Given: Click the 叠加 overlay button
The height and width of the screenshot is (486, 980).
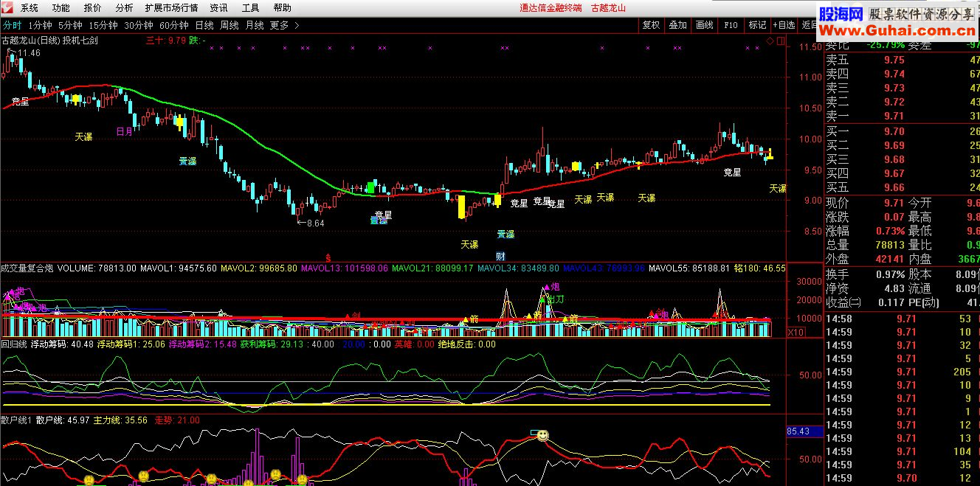Looking at the screenshot, I should point(677,25).
